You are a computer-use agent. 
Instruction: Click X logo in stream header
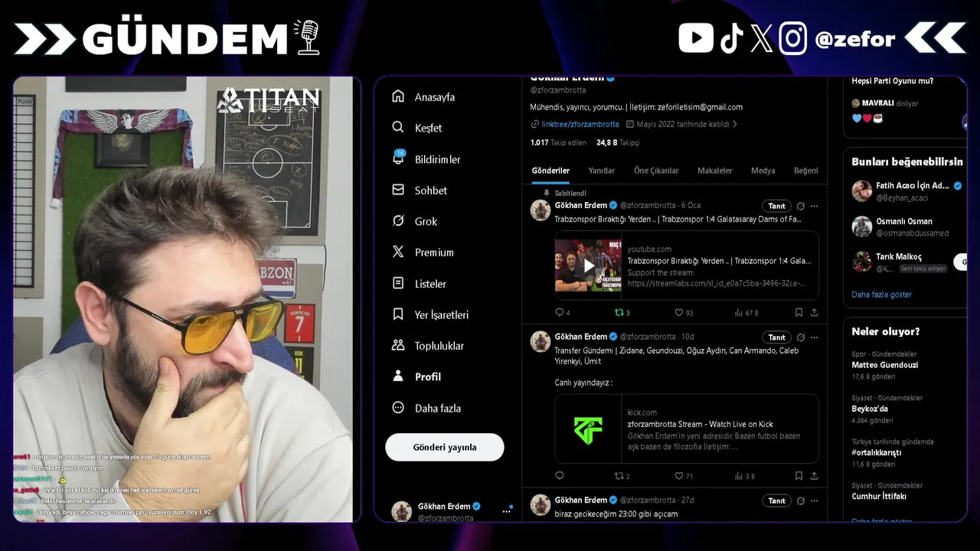pyautogui.click(x=761, y=37)
